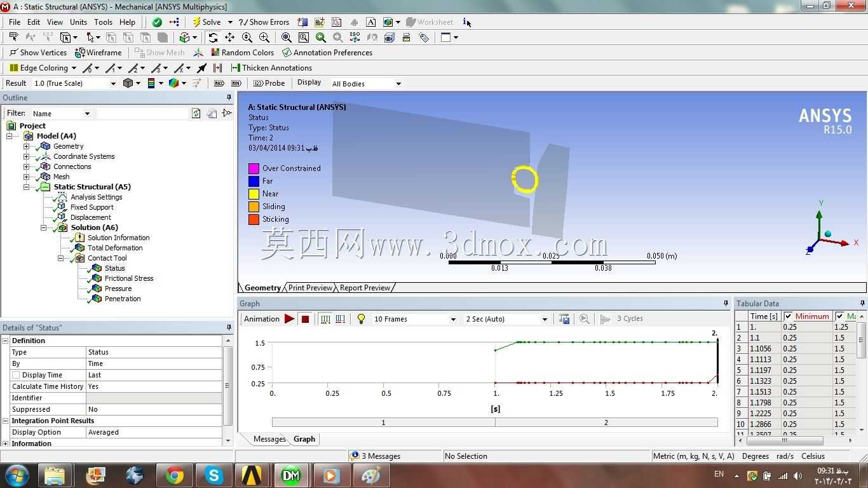Expand the Geometry tree node

(x=26, y=146)
